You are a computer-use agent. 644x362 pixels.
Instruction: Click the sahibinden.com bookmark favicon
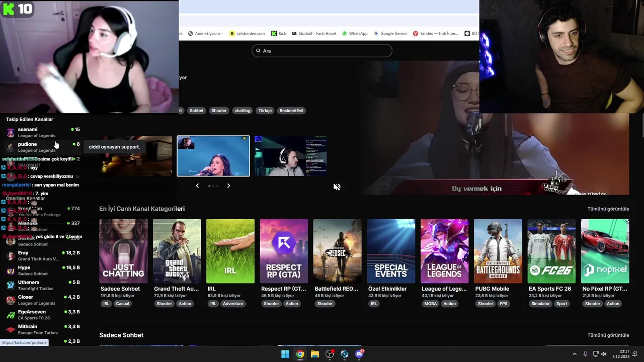pyautogui.click(x=232, y=34)
